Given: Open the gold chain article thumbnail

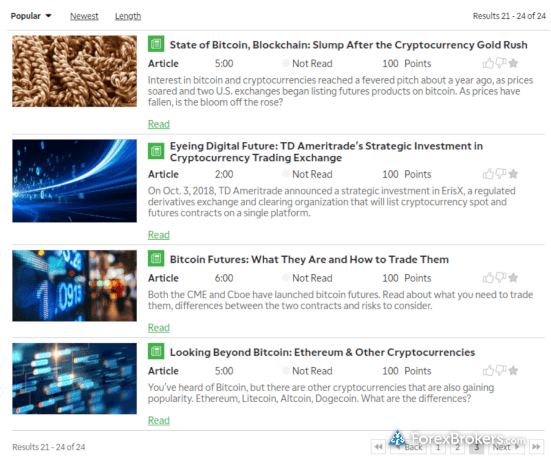Looking at the screenshot, I should [x=74, y=71].
